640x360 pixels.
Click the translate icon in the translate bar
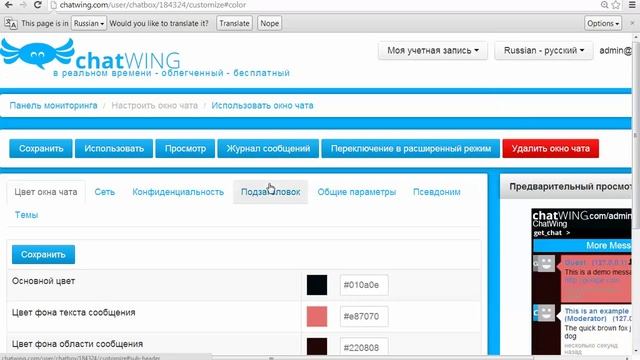pos(11,23)
